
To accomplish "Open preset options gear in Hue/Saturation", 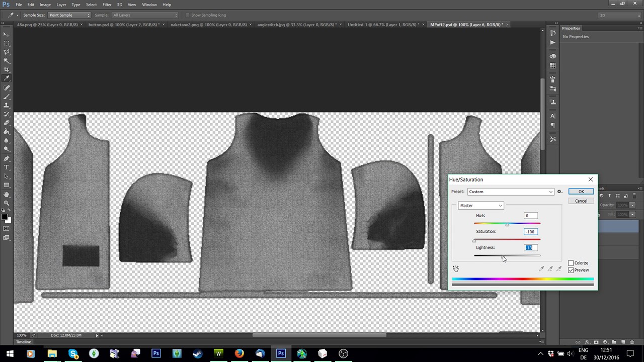I will [x=559, y=192].
